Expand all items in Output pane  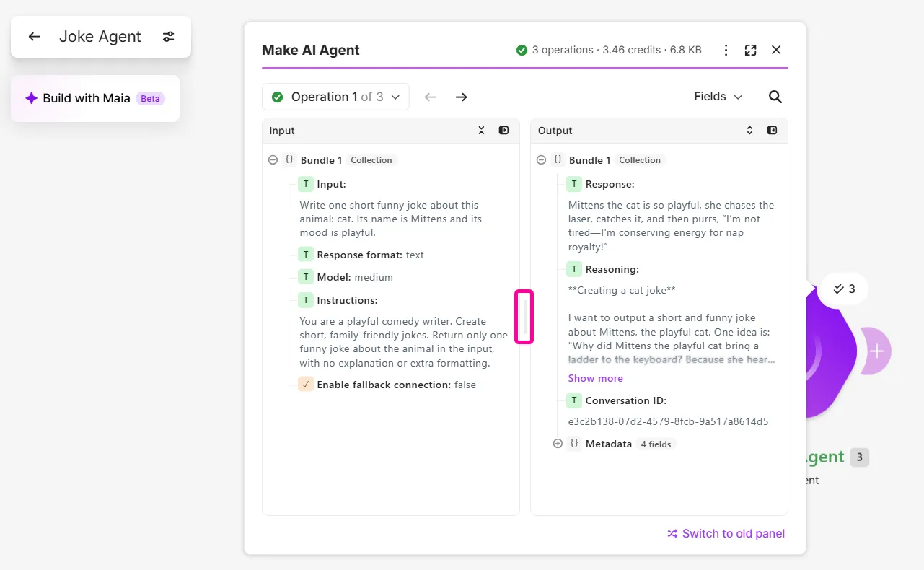coord(749,131)
